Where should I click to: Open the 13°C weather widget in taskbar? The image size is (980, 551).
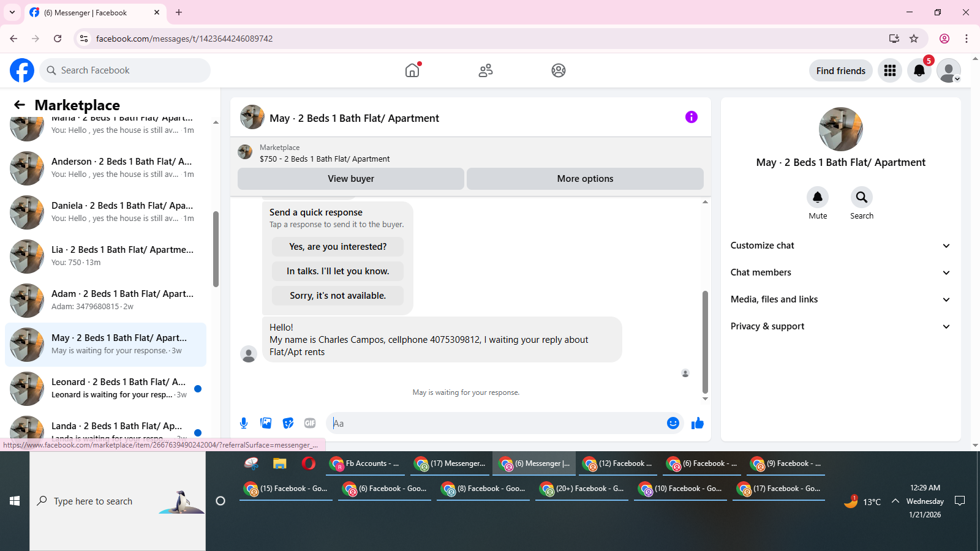point(862,501)
